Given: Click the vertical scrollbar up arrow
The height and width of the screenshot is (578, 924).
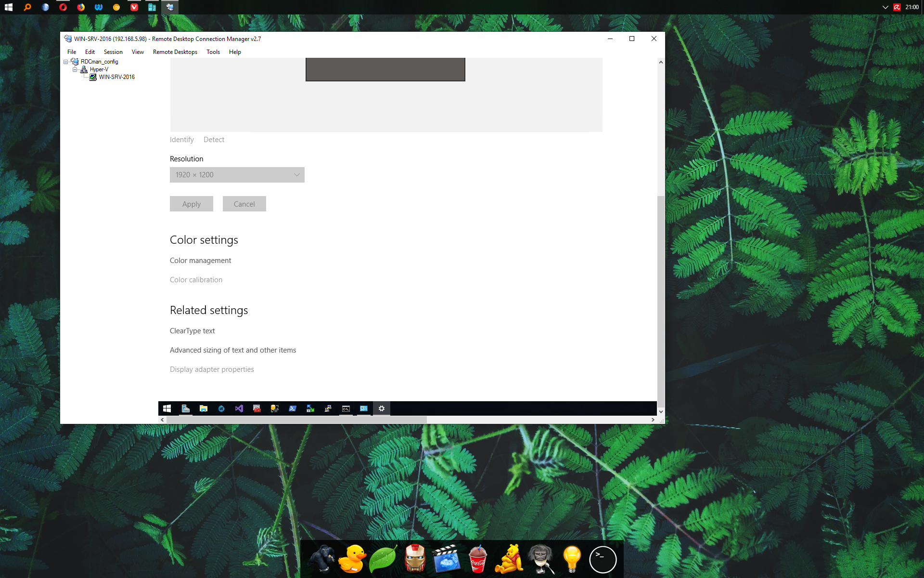Looking at the screenshot, I should (x=661, y=62).
